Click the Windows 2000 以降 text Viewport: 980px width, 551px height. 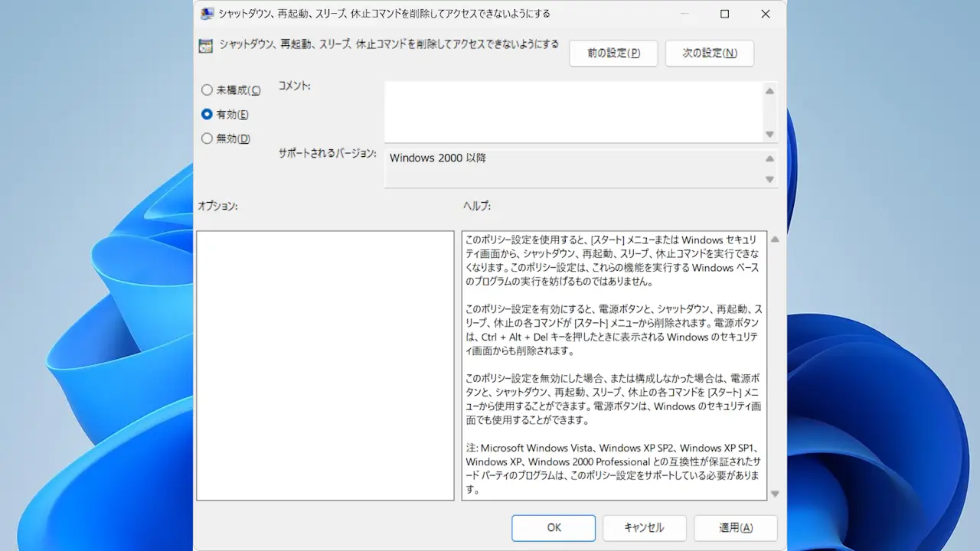[438, 158]
